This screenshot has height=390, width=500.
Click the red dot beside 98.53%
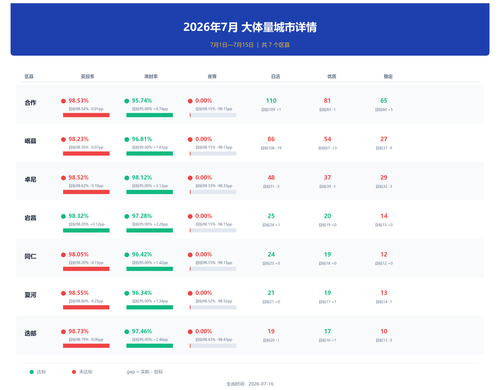(x=63, y=101)
